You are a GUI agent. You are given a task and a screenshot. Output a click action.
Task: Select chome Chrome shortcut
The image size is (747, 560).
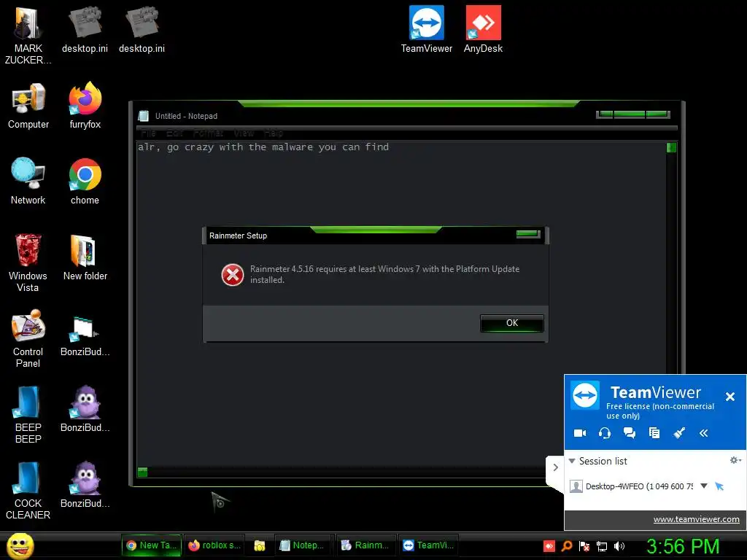(x=85, y=182)
